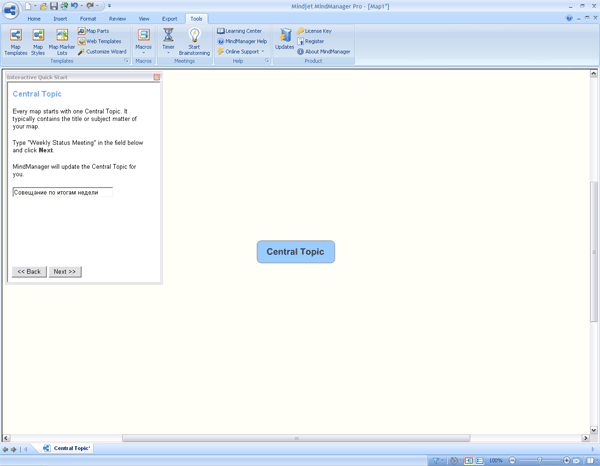Open Map Templates
Image resolution: width=600 pixels, height=466 pixels.
pyautogui.click(x=16, y=42)
